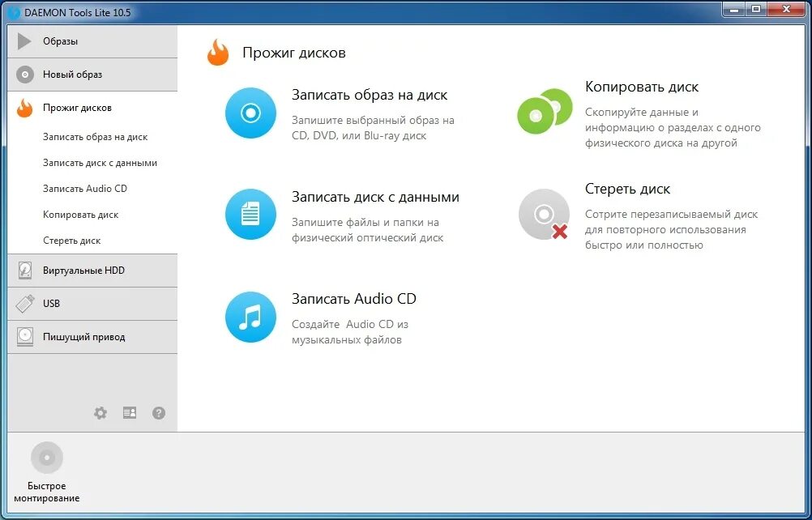The width and height of the screenshot is (812, 520).
Task: Select Копировать диск in sidebar
Action: [x=81, y=215]
